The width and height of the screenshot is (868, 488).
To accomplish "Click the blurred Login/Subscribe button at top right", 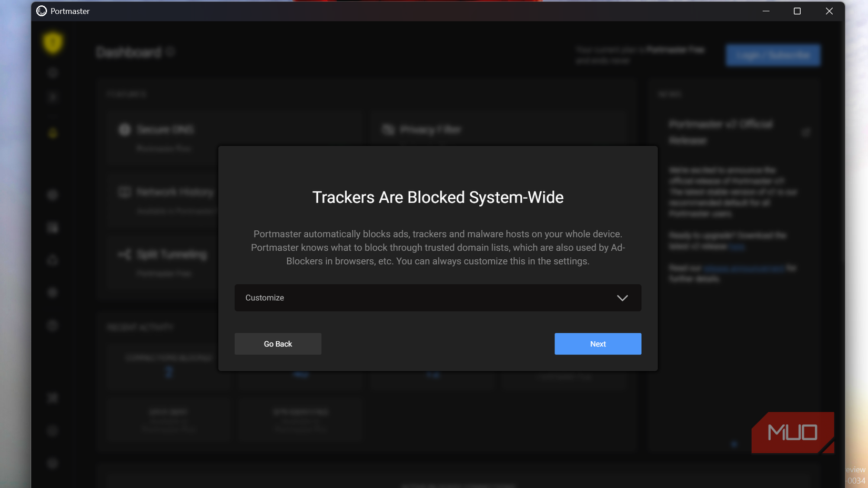I will point(773,55).
